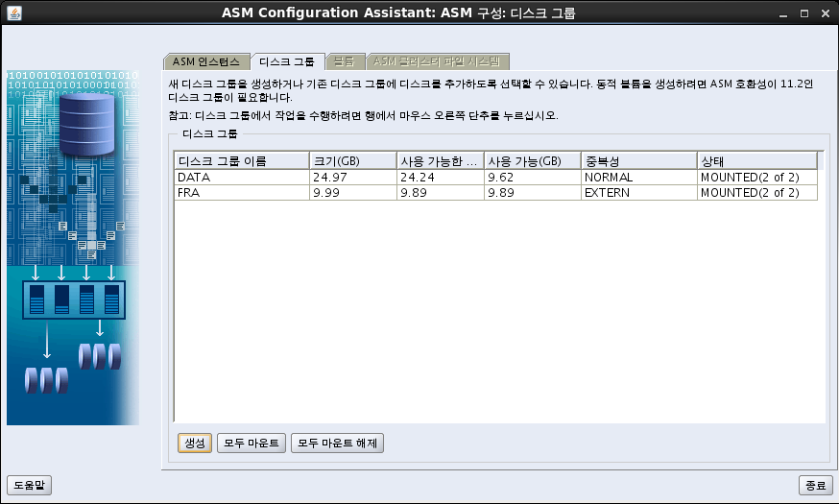Select the DATA disk group row
839x504 pixels.
pyautogui.click(x=240, y=177)
